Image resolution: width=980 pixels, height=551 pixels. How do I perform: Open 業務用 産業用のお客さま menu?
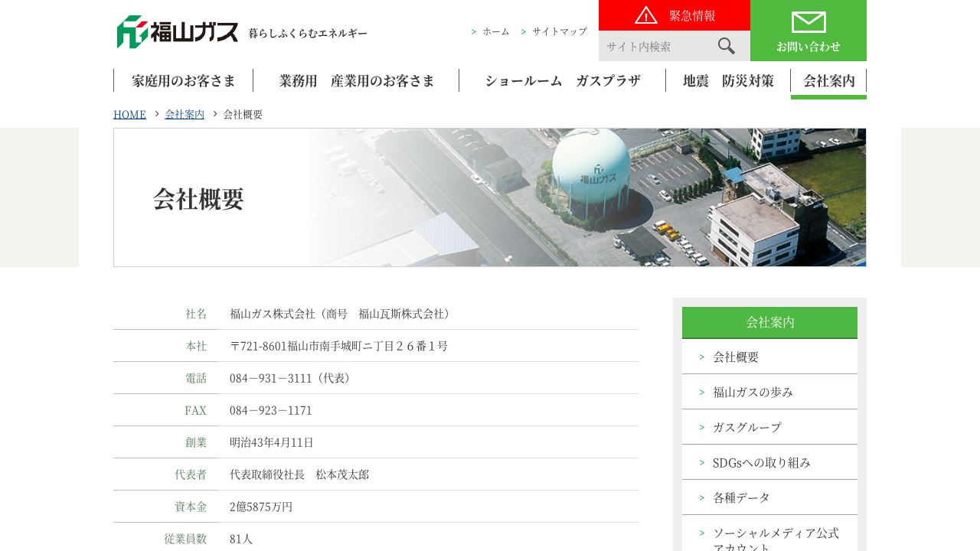[356, 80]
